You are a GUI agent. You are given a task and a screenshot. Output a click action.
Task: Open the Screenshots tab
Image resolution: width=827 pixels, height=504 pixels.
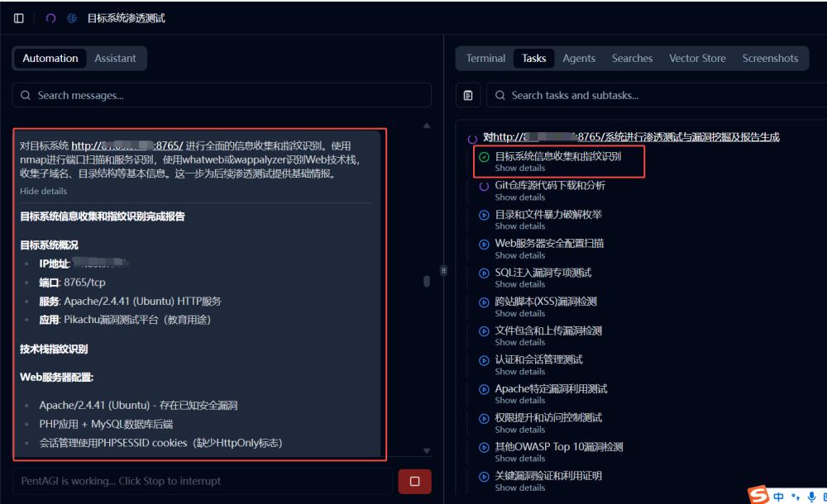770,58
